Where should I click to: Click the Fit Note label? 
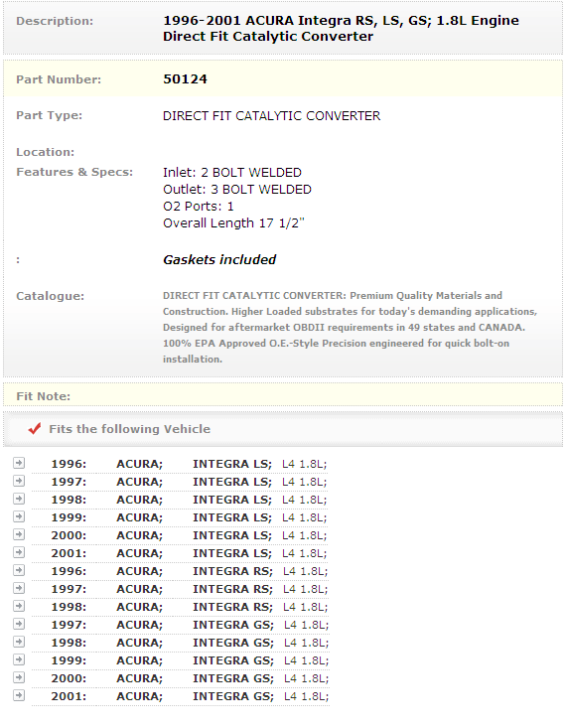[x=43, y=396]
